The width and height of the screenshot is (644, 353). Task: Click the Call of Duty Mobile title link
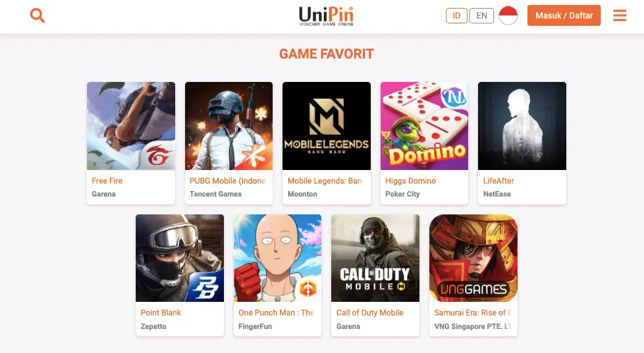[369, 312]
